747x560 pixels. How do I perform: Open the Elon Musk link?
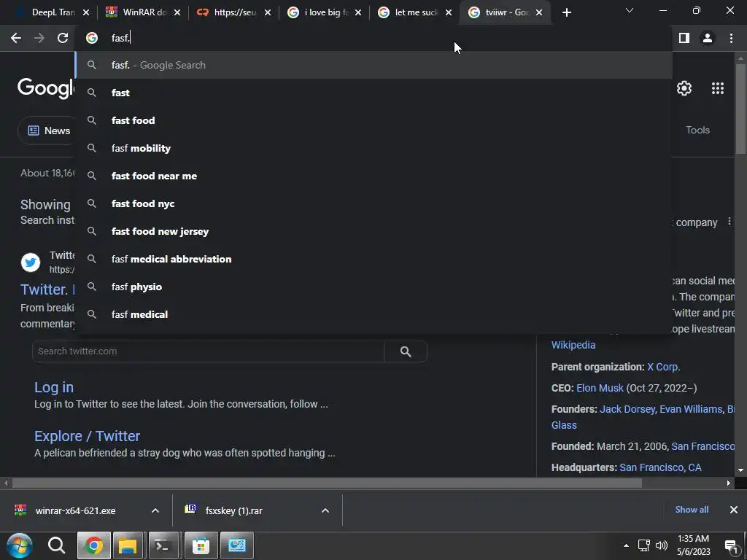(x=600, y=388)
